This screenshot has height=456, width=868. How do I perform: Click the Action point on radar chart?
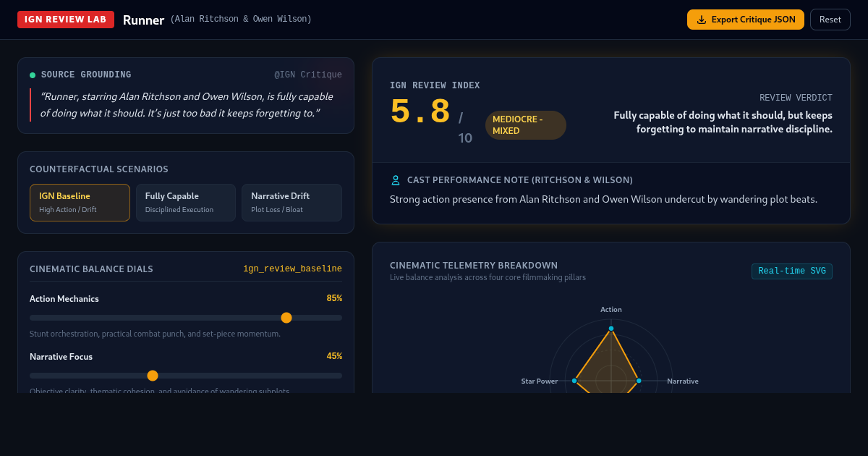(611, 329)
